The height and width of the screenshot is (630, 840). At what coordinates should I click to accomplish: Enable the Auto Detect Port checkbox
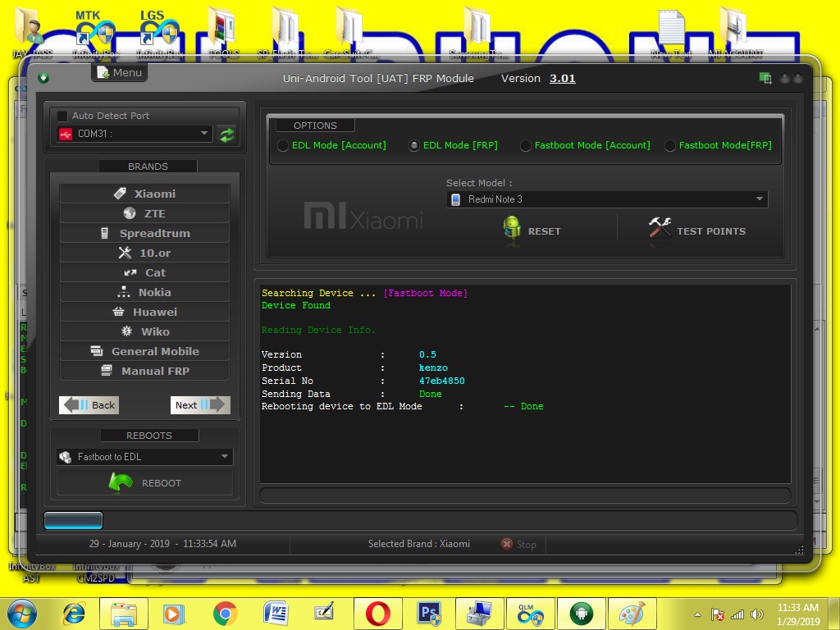click(62, 116)
